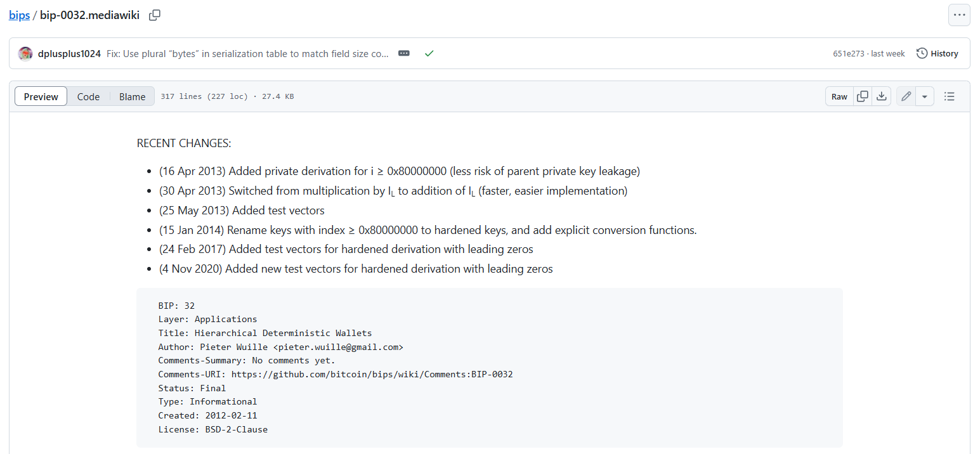Click the 30 Apr 2013 changelog entry
This screenshot has height=454, width=980.
393,191
